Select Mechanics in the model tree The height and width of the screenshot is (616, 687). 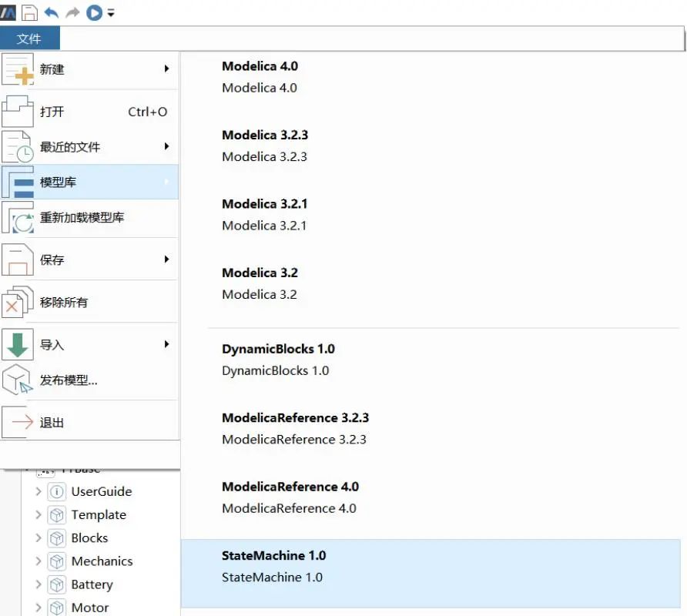pos(102,561)
